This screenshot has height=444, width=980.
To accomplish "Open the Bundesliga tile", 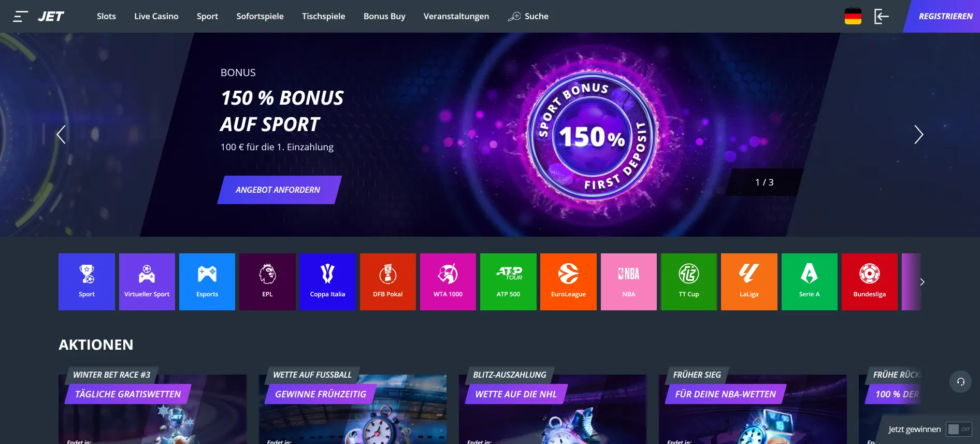I will tap(870, 282).
